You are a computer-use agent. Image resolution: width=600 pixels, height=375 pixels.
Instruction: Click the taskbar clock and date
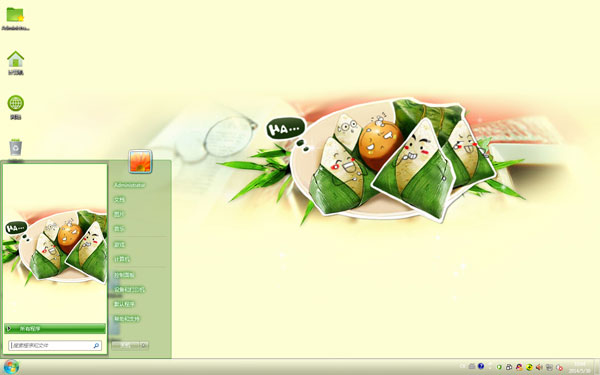(x=579, y=367)
